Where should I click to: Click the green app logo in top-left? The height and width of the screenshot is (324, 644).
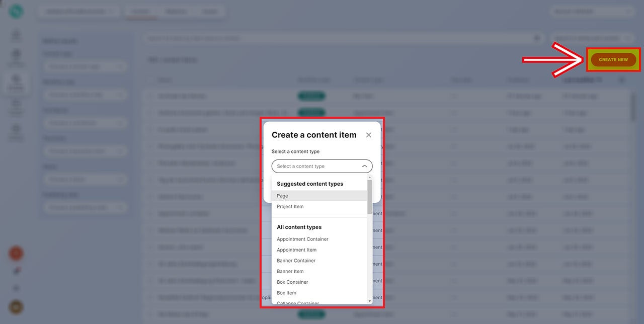(x=16, y=12)
